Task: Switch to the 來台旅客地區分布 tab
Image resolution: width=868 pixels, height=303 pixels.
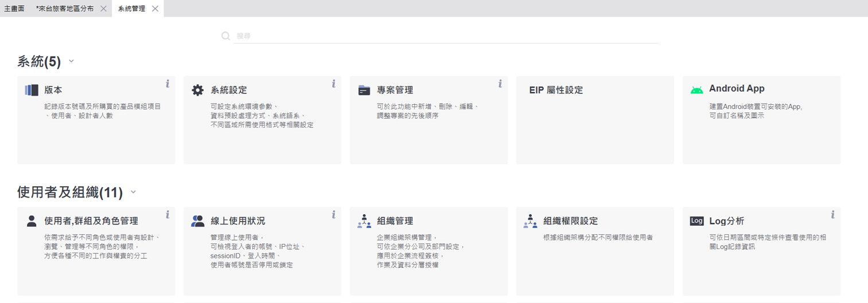Action: click(x=65, y=9)
